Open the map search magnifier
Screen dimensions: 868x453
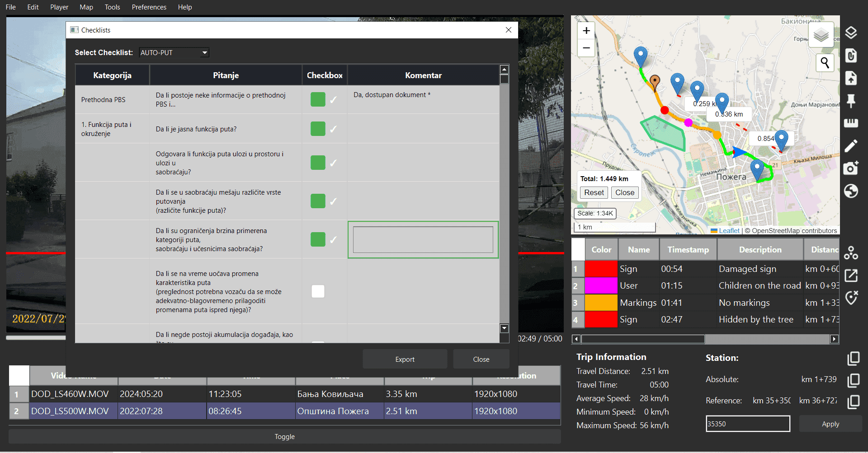825,63
